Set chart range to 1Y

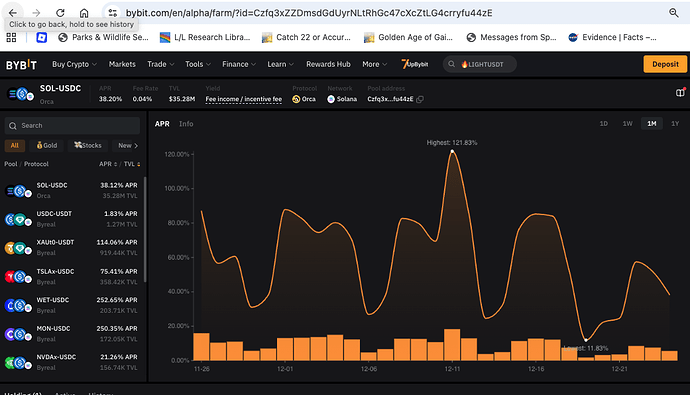coord(675,124)
